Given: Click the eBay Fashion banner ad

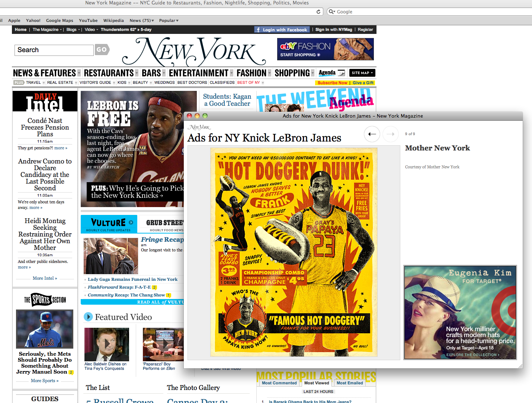Looking at the screenshot, I should [326, 49].
